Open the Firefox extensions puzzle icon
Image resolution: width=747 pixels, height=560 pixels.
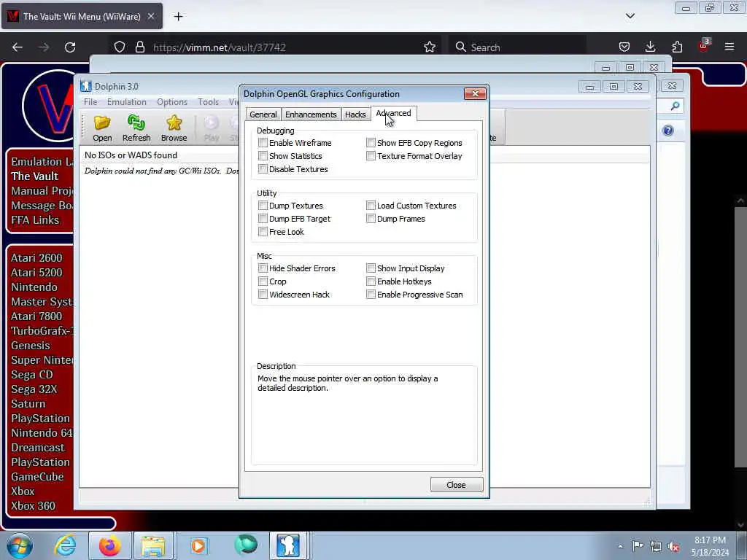[677, 47]
